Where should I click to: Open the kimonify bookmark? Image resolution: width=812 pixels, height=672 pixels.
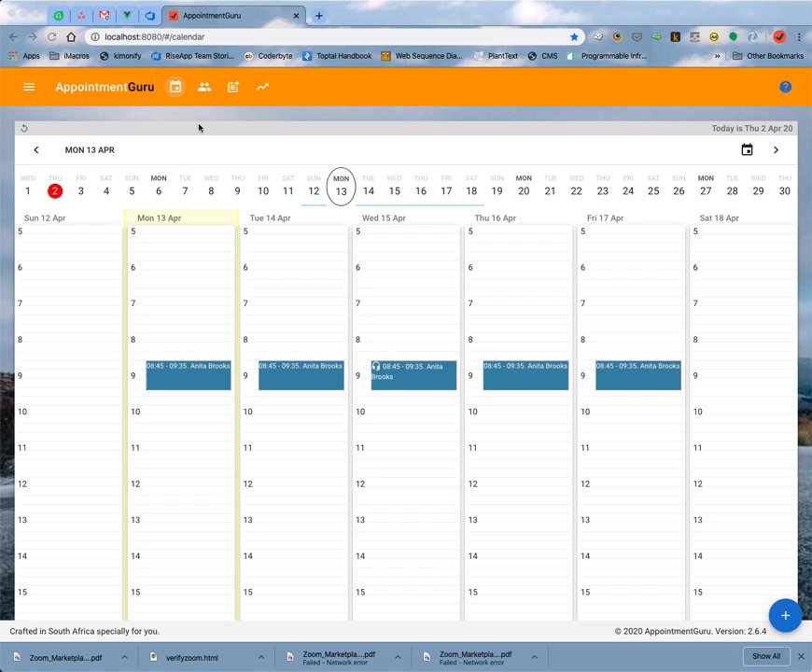(x=120, y=56)
